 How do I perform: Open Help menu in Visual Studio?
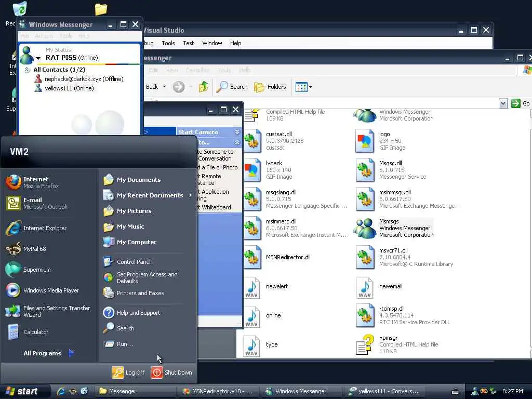click(235, 43)
